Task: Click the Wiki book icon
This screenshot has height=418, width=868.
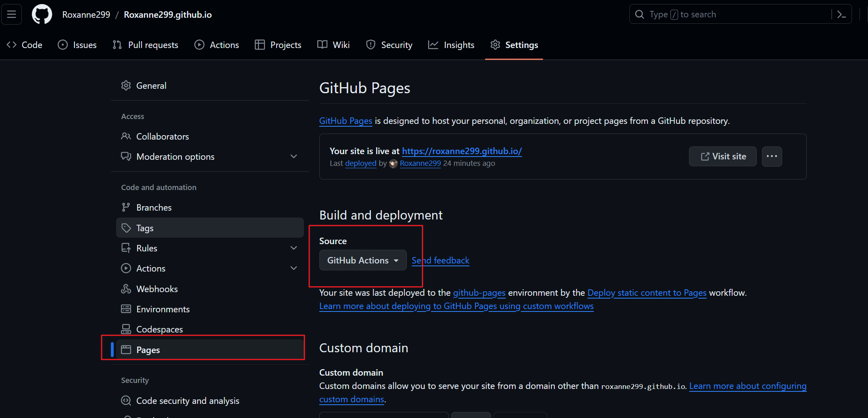Action: [323, 45]
